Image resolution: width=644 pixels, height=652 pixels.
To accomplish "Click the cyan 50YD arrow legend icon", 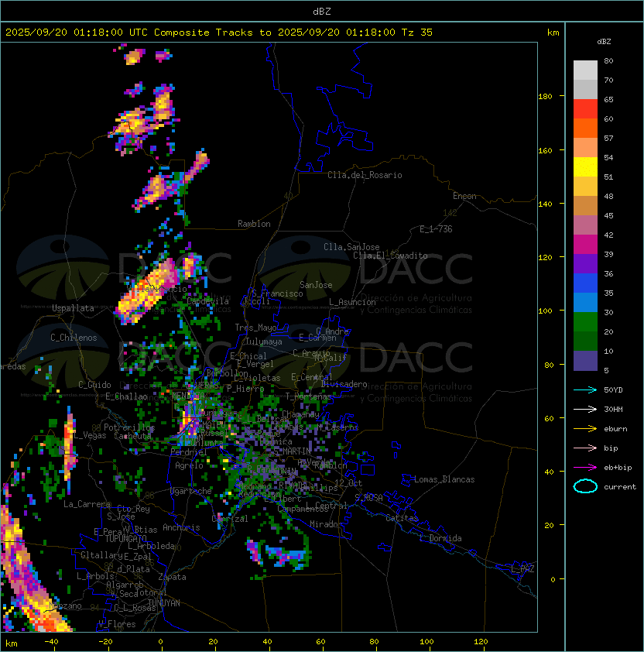I will (x=585, y=390).
